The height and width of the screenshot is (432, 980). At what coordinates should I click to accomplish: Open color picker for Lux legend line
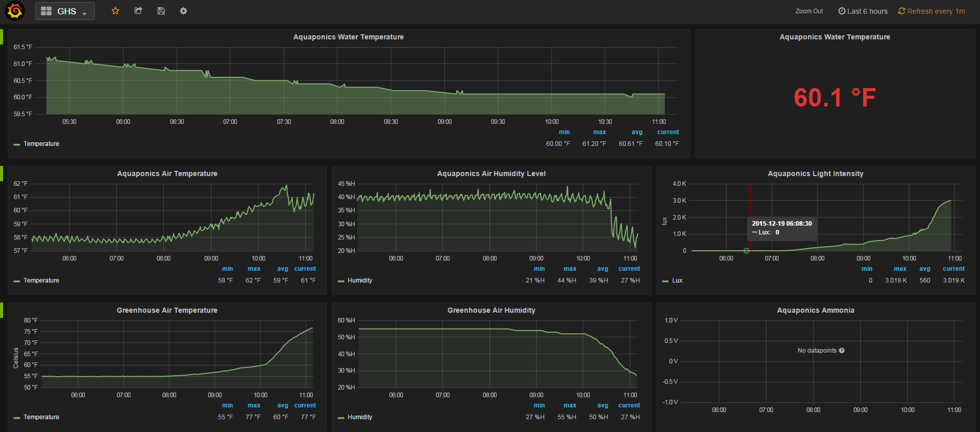coord(665,281)
